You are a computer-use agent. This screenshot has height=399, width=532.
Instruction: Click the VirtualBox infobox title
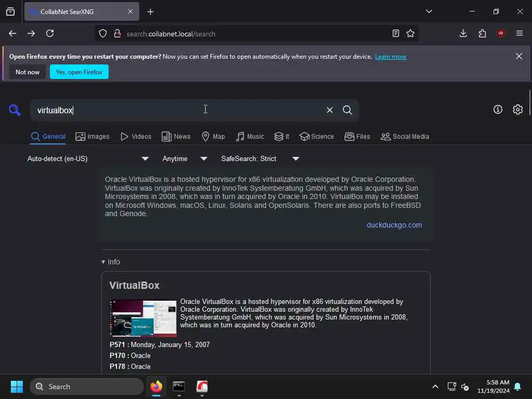tap(135, 285)
